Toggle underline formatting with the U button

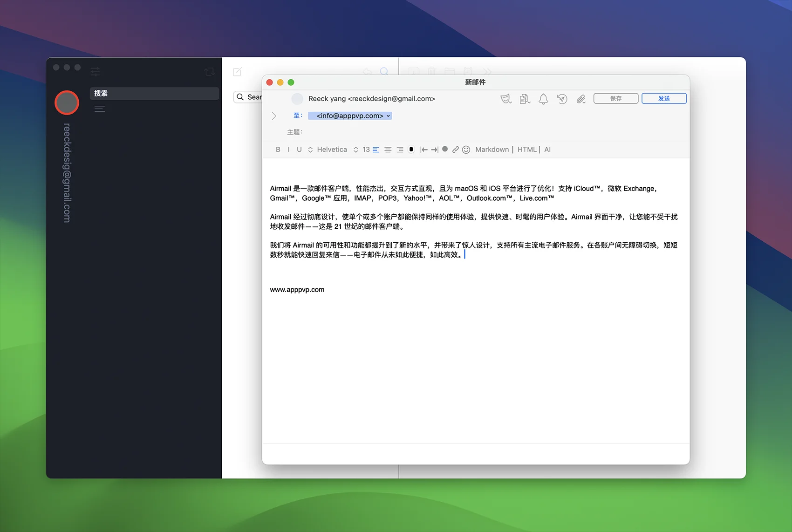click(299, 150)
